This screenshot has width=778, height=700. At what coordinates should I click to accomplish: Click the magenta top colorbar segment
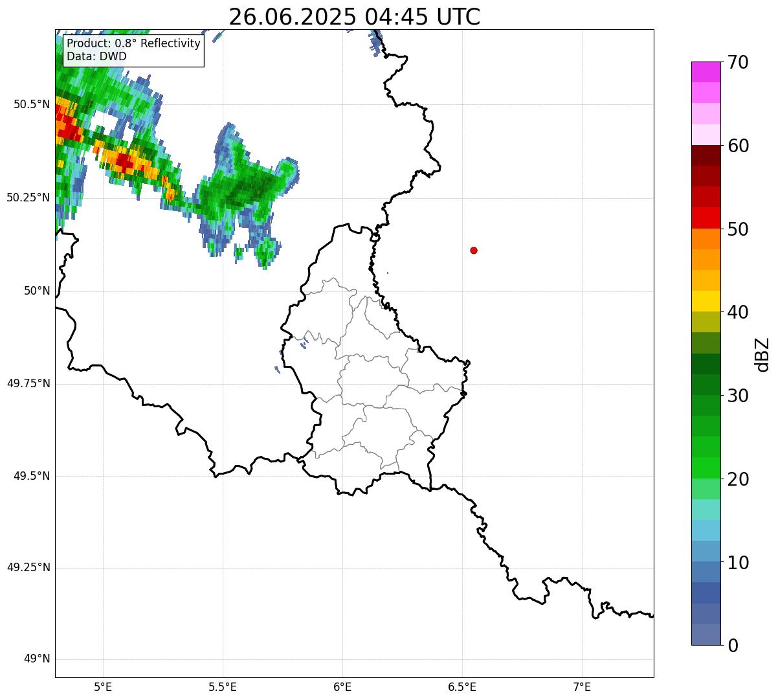click(706, 72)
